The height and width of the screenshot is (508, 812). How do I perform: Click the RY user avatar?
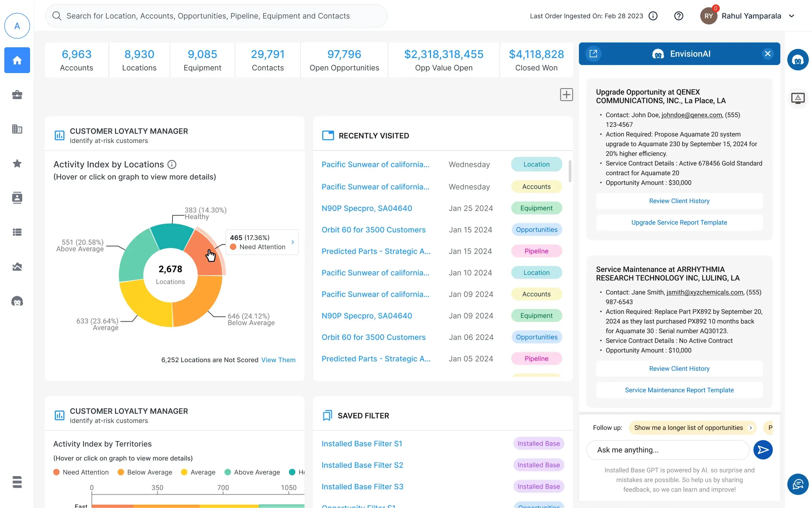(x=709, y=16)
